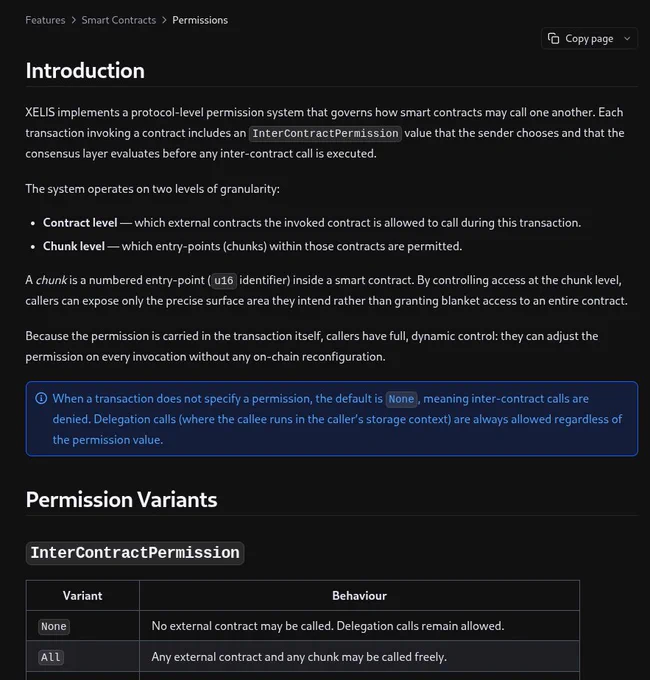Click the InterContractPermission code heading
650x680 pixels.
(135, 553)
